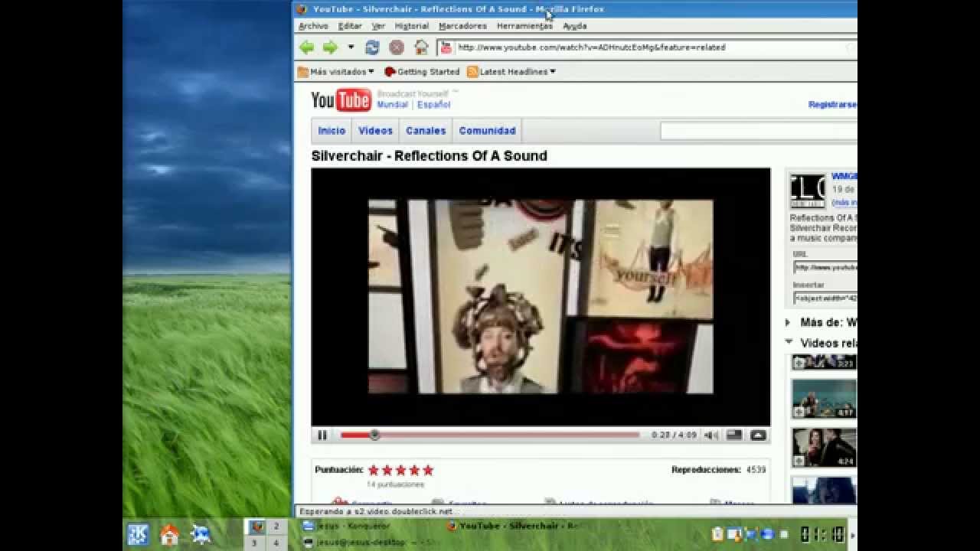
Task: Toggle the player size button
Action: click(734, 435)
